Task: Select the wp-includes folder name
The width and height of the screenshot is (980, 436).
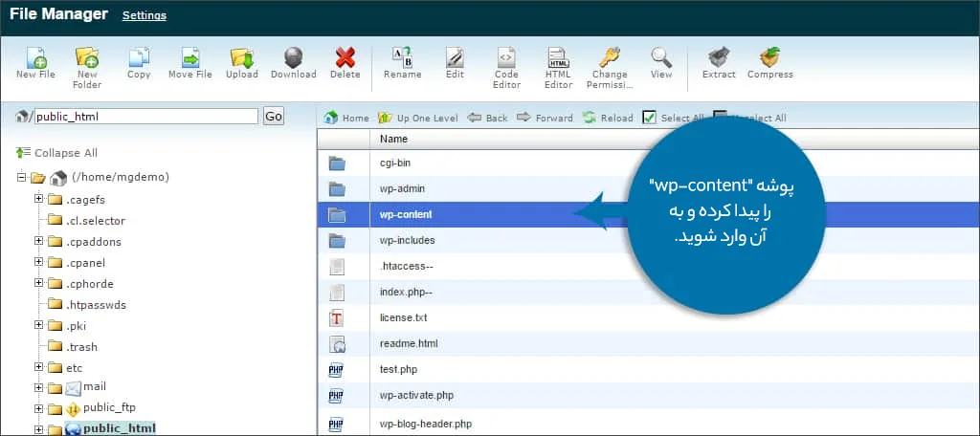Action: [408, 240]
